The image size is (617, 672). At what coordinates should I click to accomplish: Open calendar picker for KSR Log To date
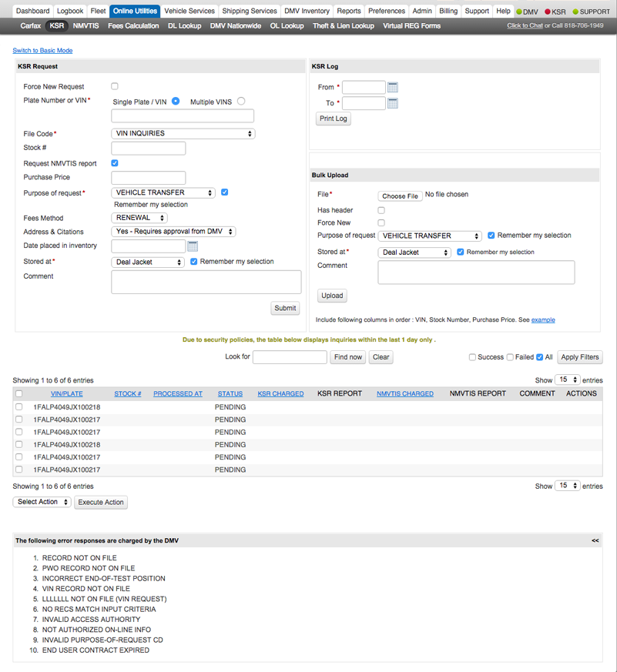pyautogui.click(x=393, y=103)
